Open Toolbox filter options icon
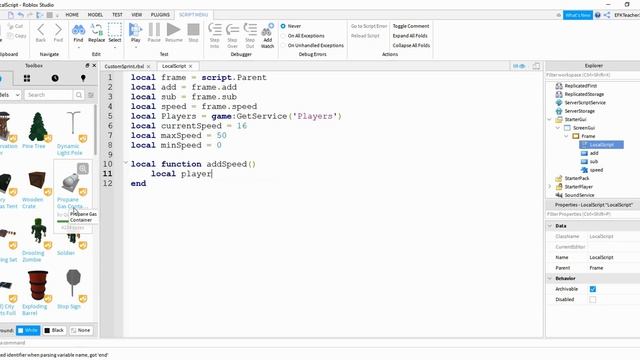 tap(91, 95)
